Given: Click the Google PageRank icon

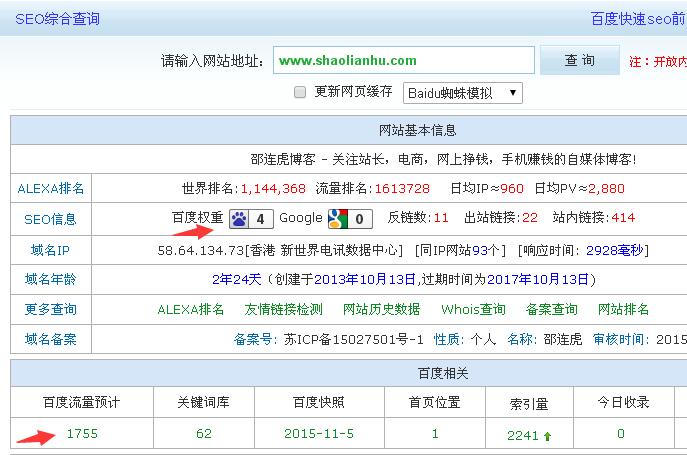Looking at the screenshot, I should pyautogui.click(x=339, y=218).
